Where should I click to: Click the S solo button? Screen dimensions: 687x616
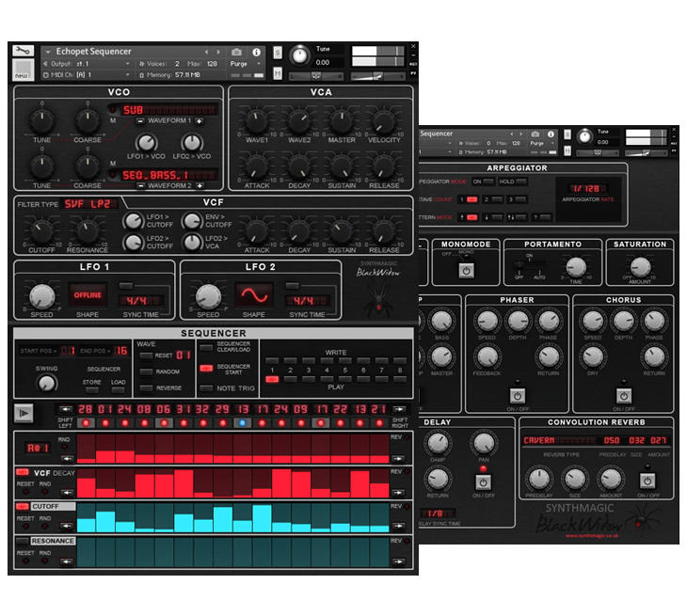[278, 53]
